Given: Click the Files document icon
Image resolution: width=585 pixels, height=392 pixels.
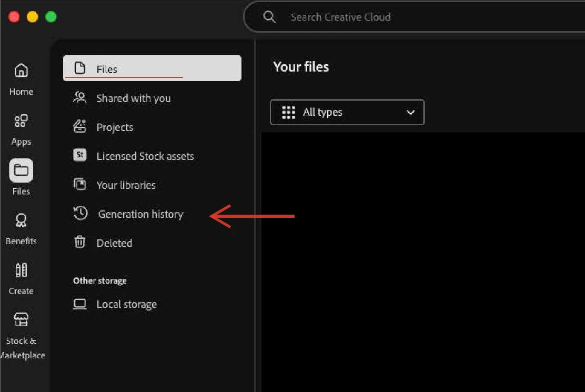Looking at the screenshot, I should point(80,68).
